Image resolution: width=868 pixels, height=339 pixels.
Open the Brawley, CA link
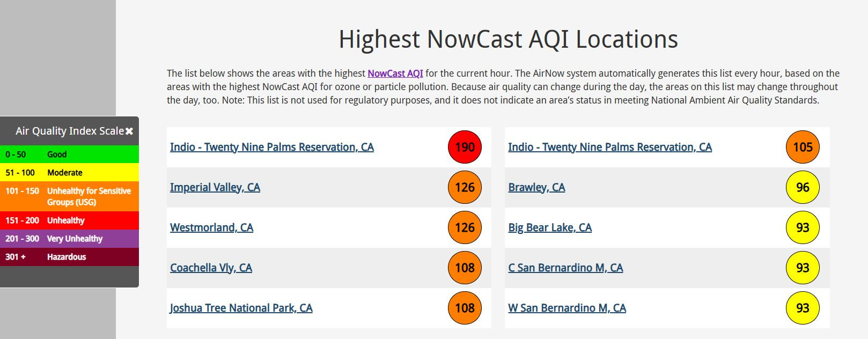tap(536, 187)
